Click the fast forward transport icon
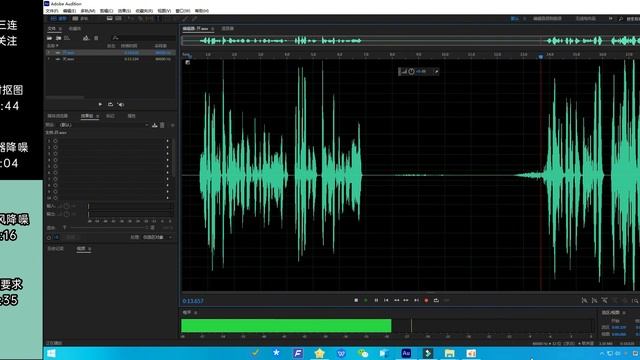This screenshot has width=640, height=360. [x=406, y=300]
